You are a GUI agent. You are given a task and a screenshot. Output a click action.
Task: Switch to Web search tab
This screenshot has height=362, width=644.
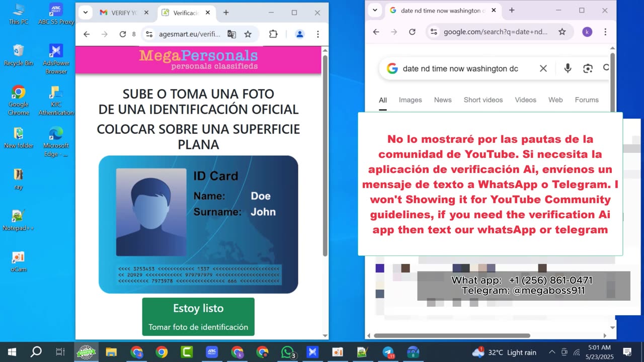(x=555, y=100)
